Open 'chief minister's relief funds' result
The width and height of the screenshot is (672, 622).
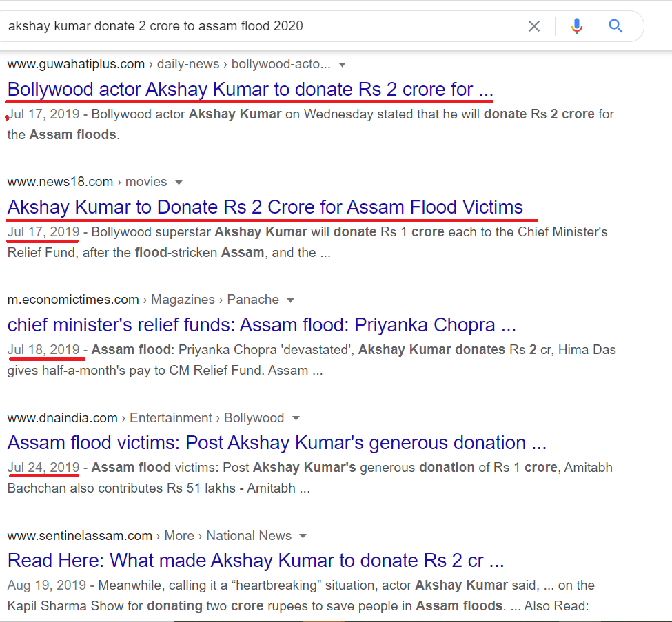(x=261, y=325)
